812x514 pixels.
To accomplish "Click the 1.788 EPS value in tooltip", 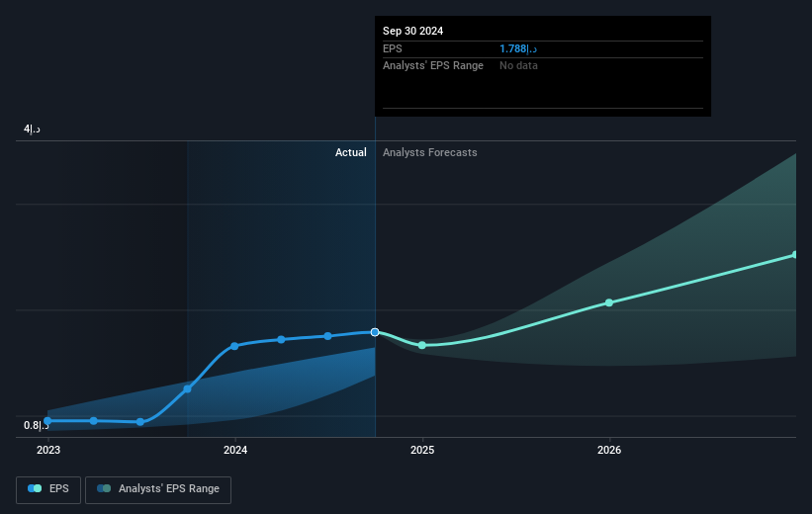I will coord(518,48).
